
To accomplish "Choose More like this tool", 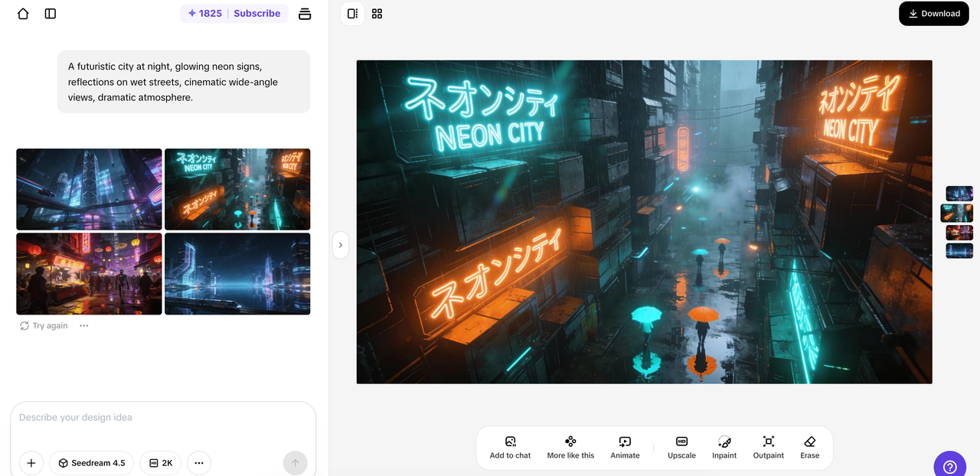I will 570,448.
